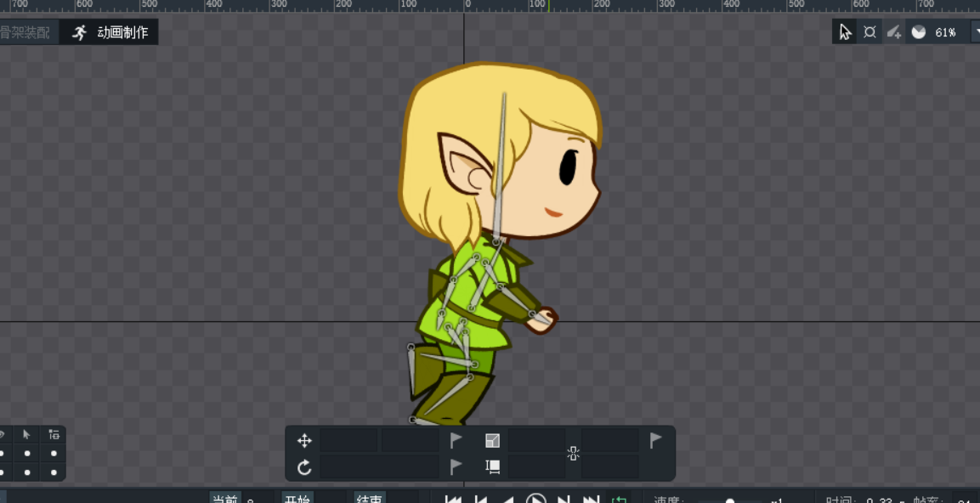Switch to the 动画制作 tab
980x503 pixels.
click(x=110, y=32)
